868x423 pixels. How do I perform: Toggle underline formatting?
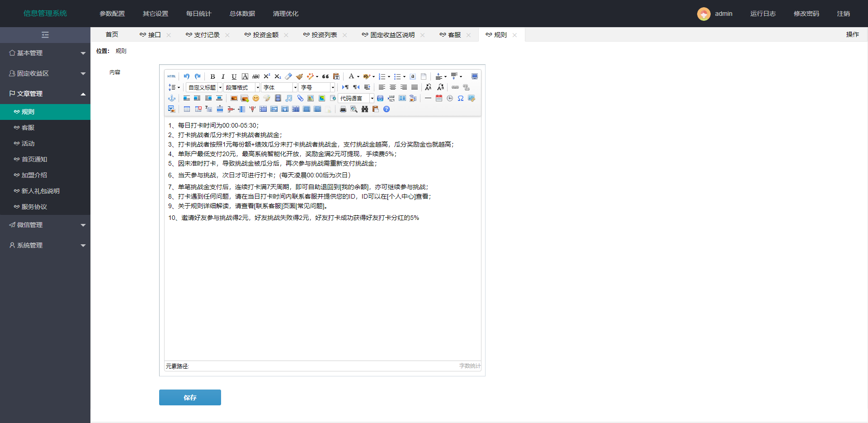tap(234, 76)
